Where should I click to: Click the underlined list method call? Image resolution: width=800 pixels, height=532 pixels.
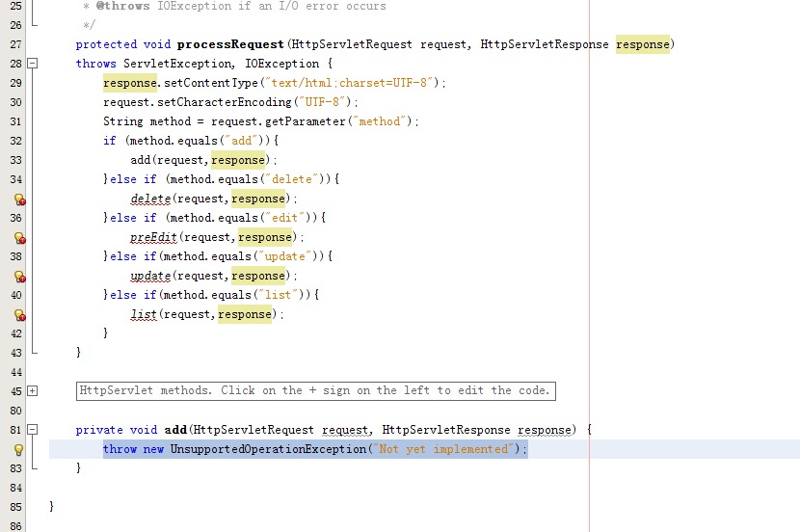144,314
